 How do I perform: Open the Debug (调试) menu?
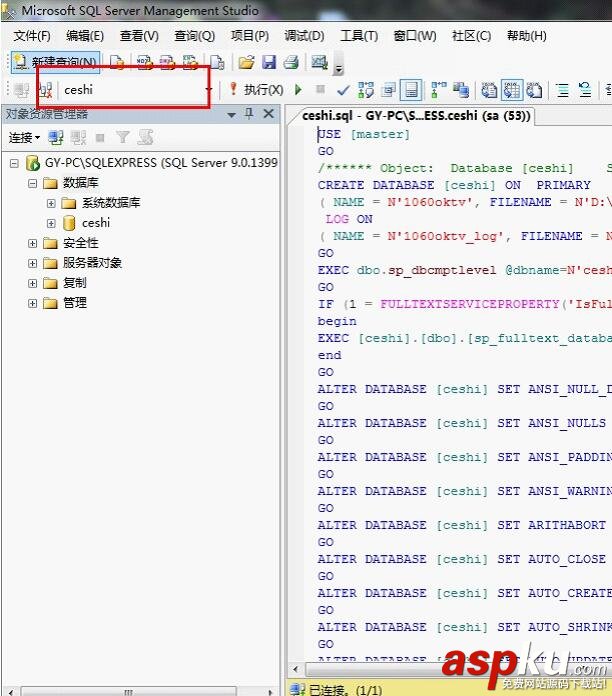pyautogui.click(x=304, y=36)
